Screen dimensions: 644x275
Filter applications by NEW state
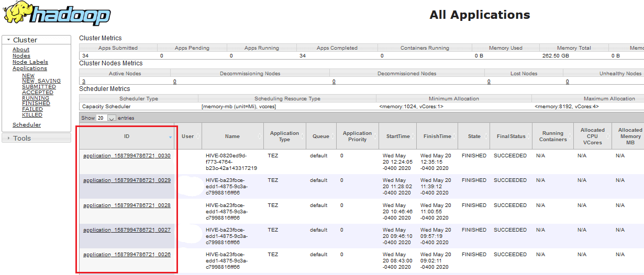28,76
